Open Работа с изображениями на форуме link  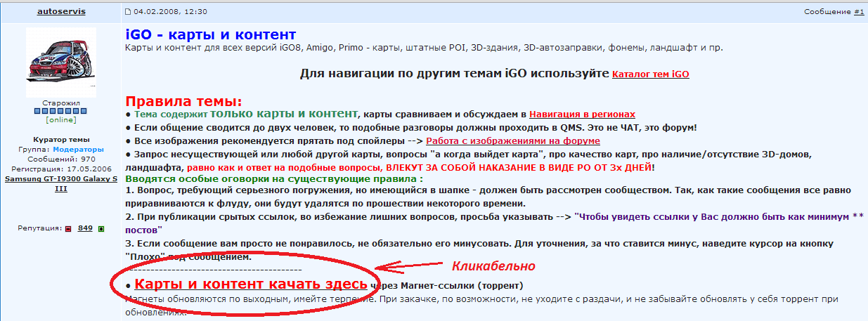[512, 140]
